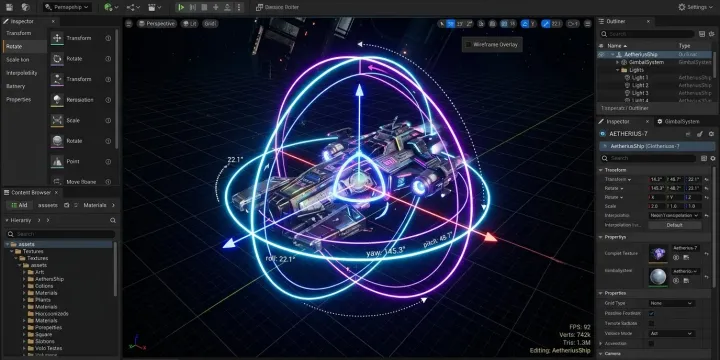
Task: Open Settings in top right corner
Action: click(695, 7)
